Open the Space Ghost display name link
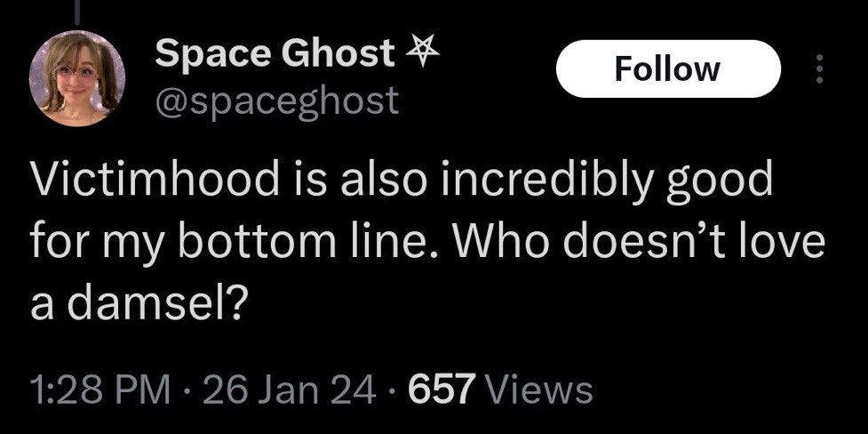 pos(274,55)
